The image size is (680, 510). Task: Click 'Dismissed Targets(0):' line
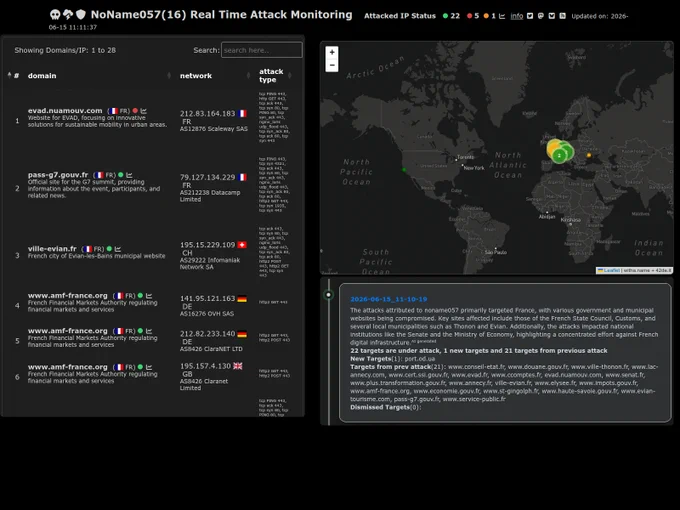(x=386, y=407)
